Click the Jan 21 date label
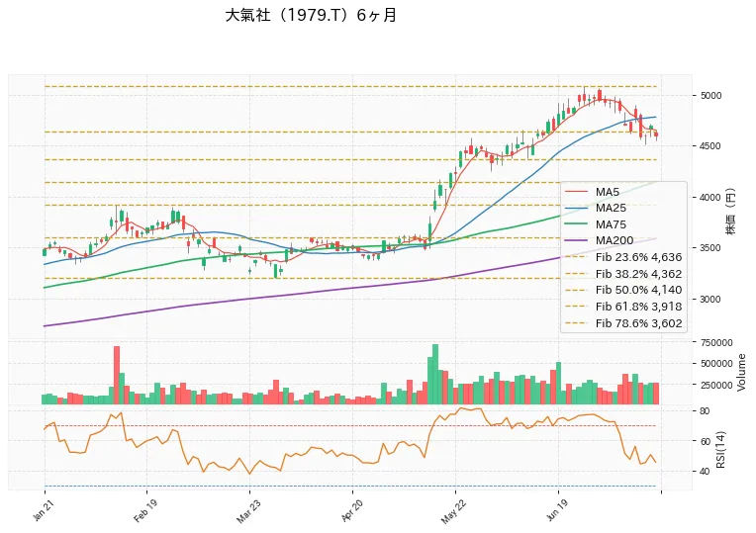 [x=43, y=509]
